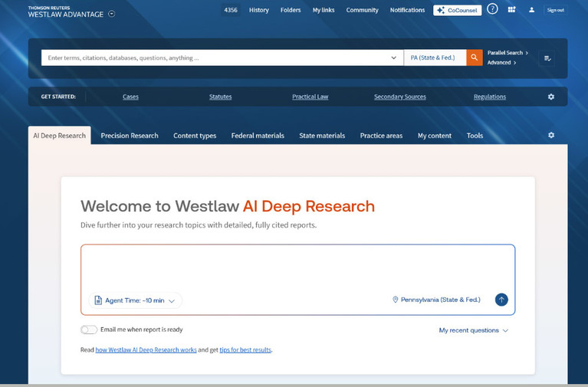Screen dimensions: 588x387
Task: Expand My recent questions
Action: pyautogui.click(x=473, y=330)
